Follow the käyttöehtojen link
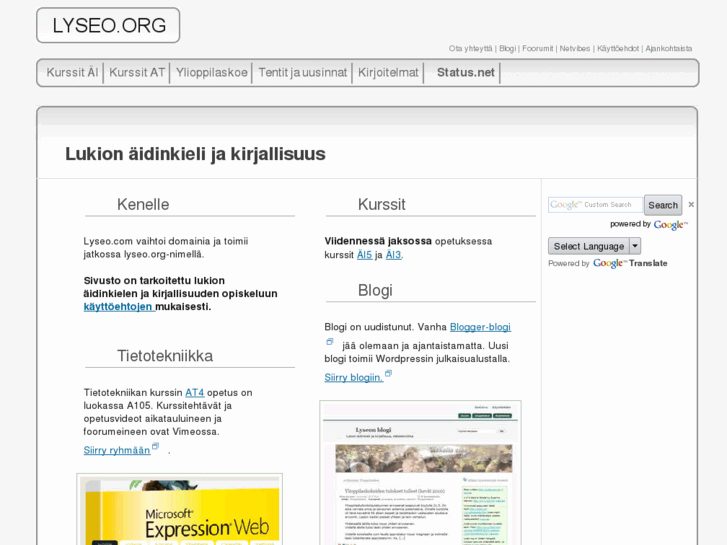727x545 pixels. (x=118, y=307)
